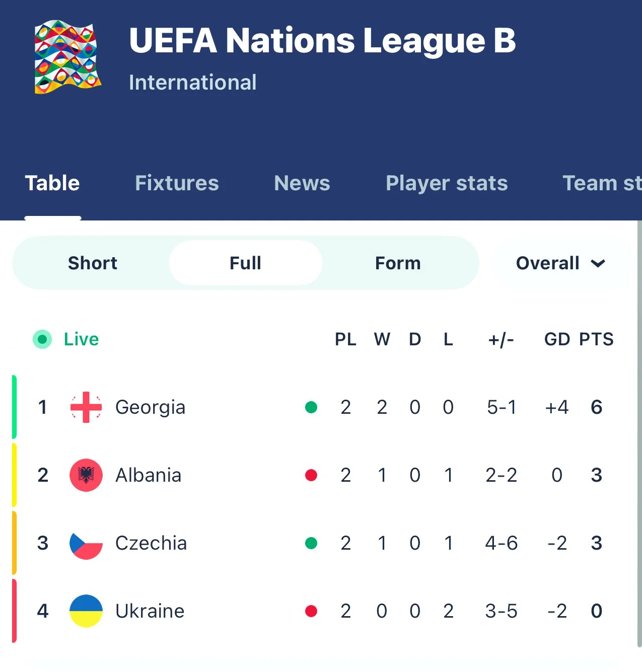
Task: Open the Georgia team link
Action: point(150,407)
